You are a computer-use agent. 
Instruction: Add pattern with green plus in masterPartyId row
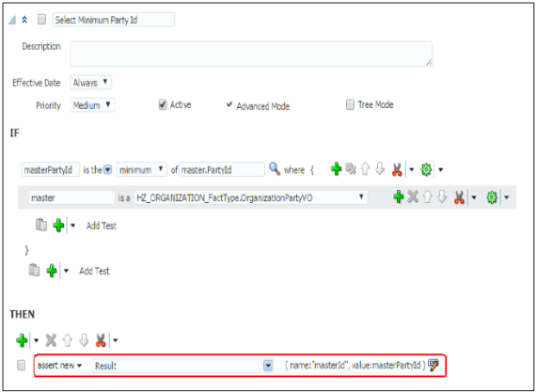click(x=336, y=169)
